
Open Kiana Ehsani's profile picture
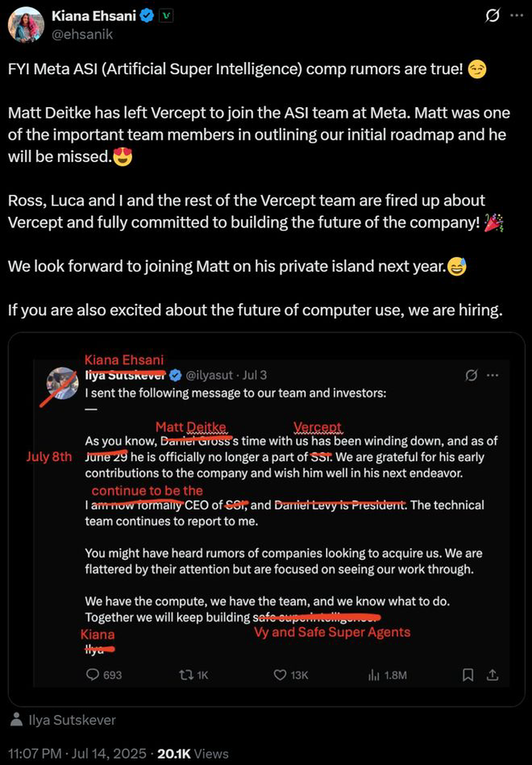tap(26, 24)
